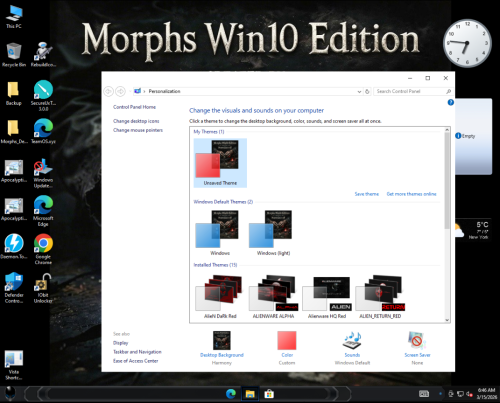Screen dimensions: 500x403
Task: Open the touch keyboard tray icon
Action: (424, 394)
